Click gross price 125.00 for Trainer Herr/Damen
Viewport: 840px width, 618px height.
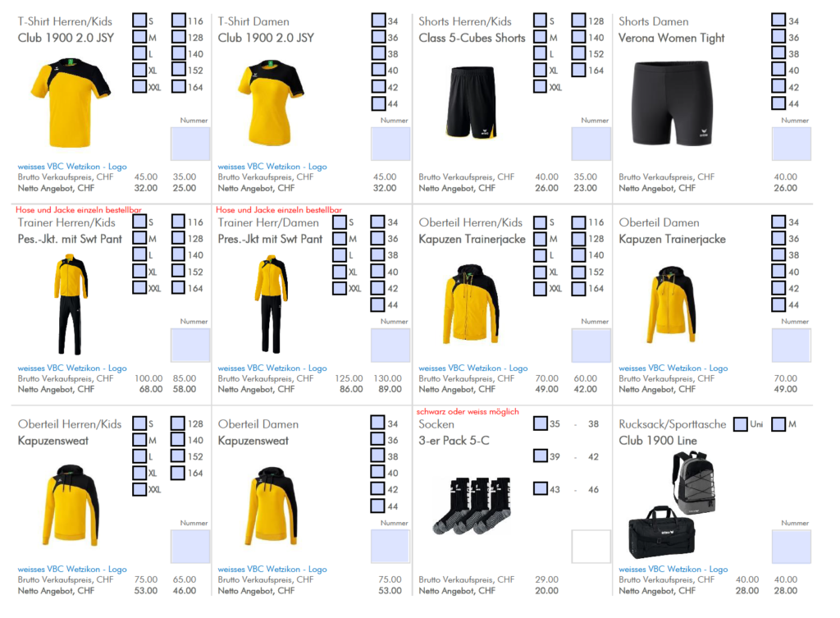coord(349,378)
